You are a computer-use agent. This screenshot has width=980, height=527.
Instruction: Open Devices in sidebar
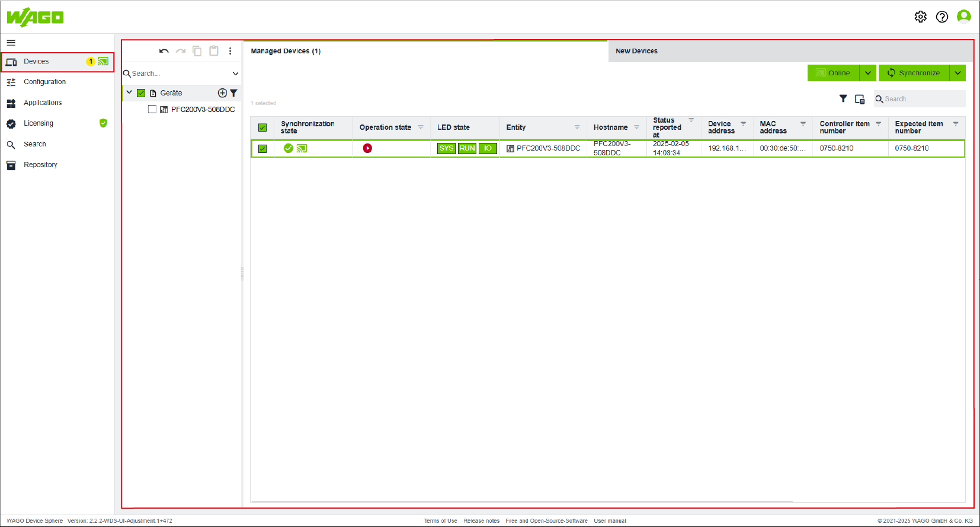(57, 62)
